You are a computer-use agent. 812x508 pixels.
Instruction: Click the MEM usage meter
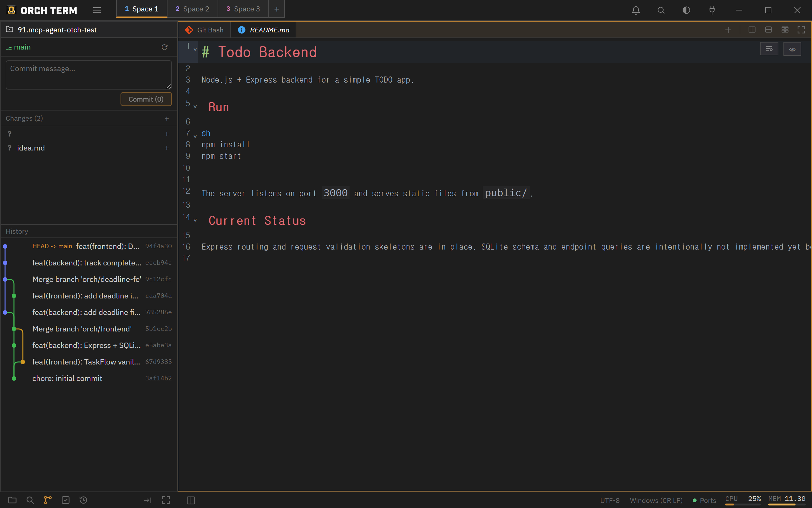[x=787, y=500]
